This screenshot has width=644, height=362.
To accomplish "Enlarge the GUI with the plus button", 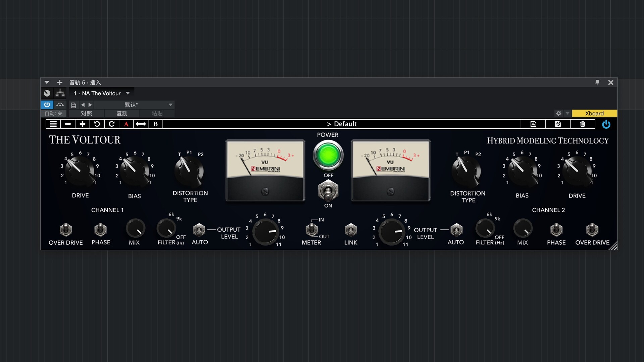I will (82, 124).
